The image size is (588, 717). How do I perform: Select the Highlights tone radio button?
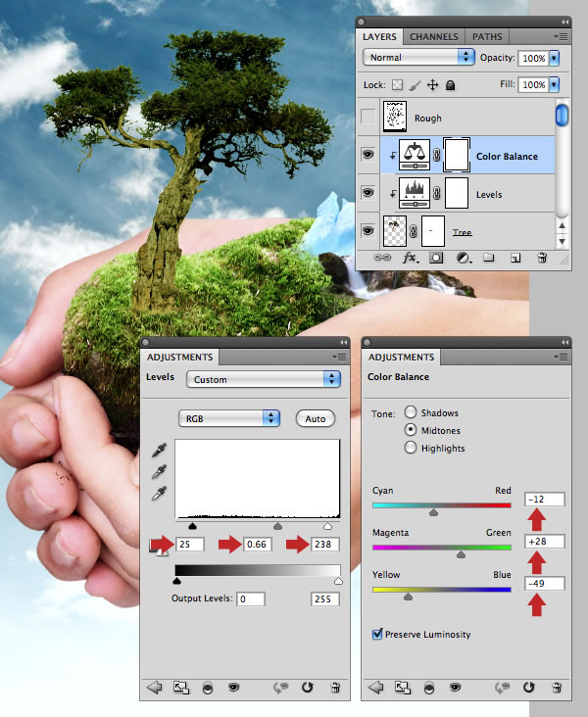point(411,448)
